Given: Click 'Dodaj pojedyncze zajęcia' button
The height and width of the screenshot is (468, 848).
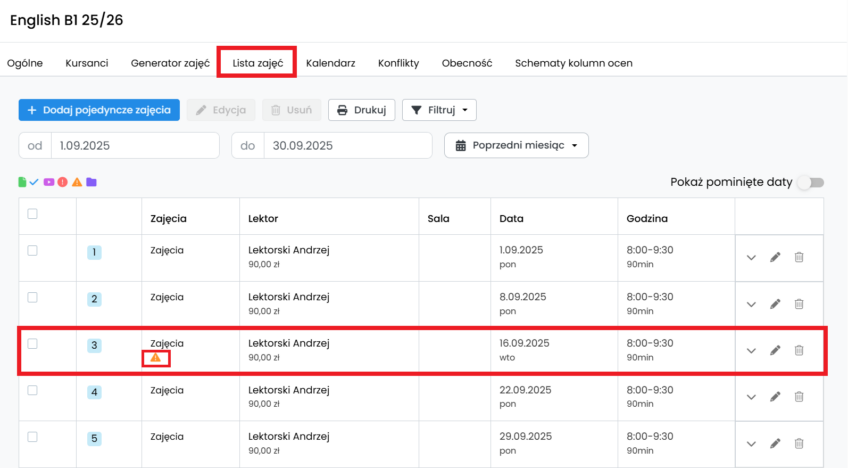Looking at the screenshot, I should pyautogui.click(x=99, y=110).
